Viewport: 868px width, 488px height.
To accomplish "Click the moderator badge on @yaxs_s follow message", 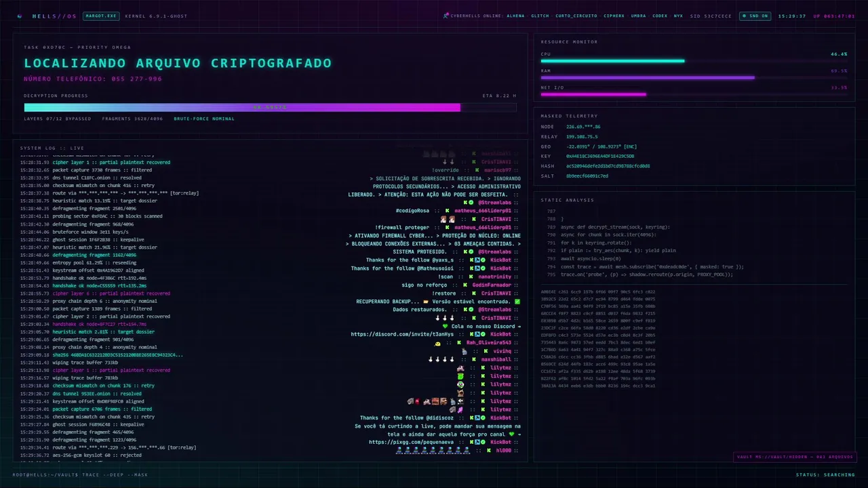I will (x=477, y=260).
